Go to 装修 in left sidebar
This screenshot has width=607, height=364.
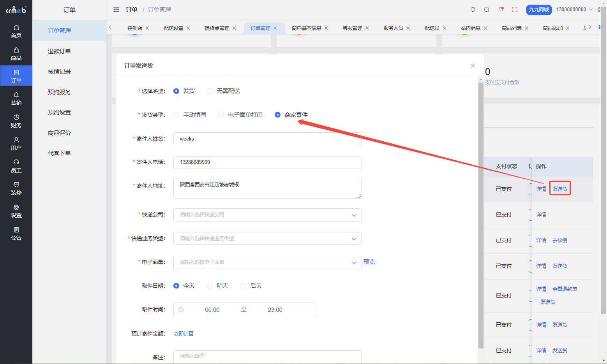coord(16,188)
